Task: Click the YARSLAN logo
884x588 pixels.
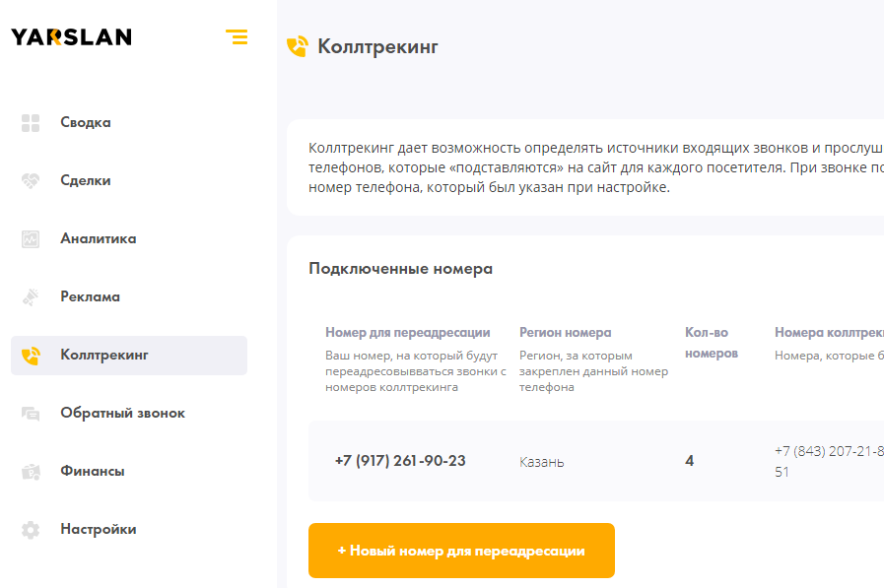Action: pyautogui.click(x=72, y=35)
